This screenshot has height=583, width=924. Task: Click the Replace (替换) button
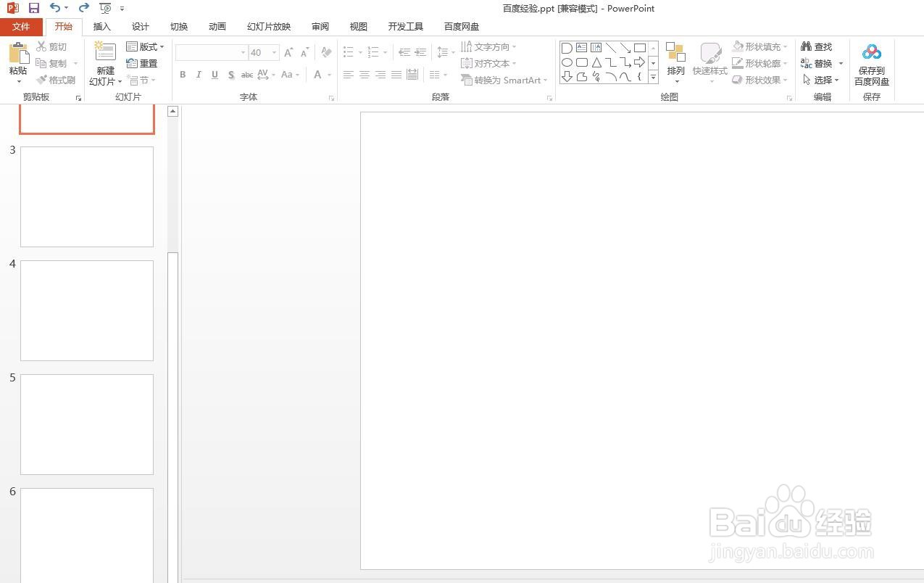click(817, 64)
